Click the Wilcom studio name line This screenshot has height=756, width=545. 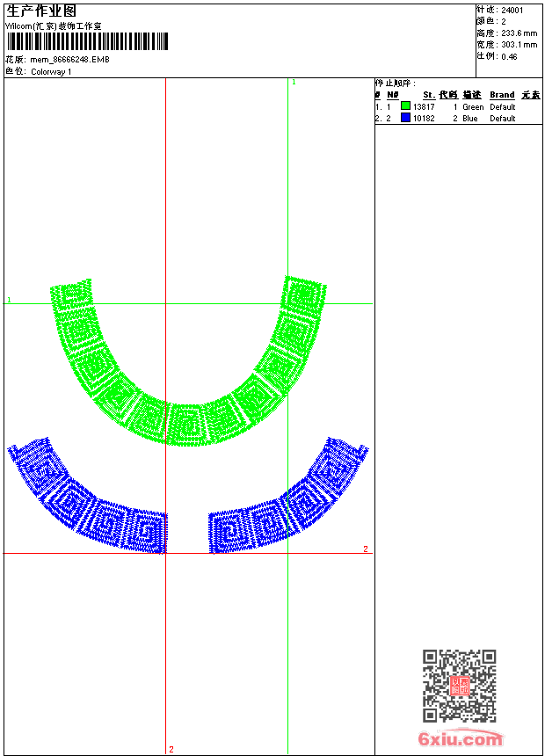pyautogui.click(x=54, y=26)
